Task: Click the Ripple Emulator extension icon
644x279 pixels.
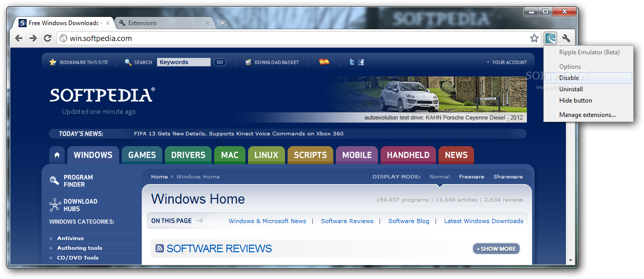Action: point(551,38)
